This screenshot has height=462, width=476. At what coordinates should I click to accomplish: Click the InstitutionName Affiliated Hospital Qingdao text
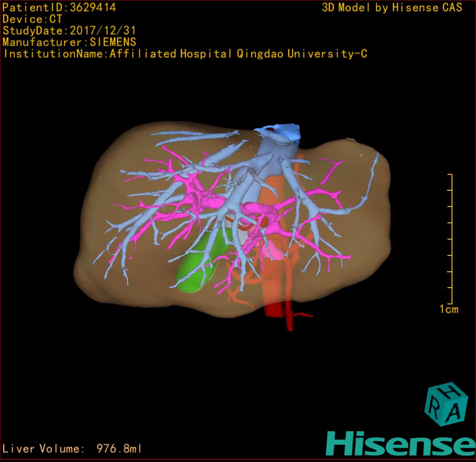click(x=185, y=54)
